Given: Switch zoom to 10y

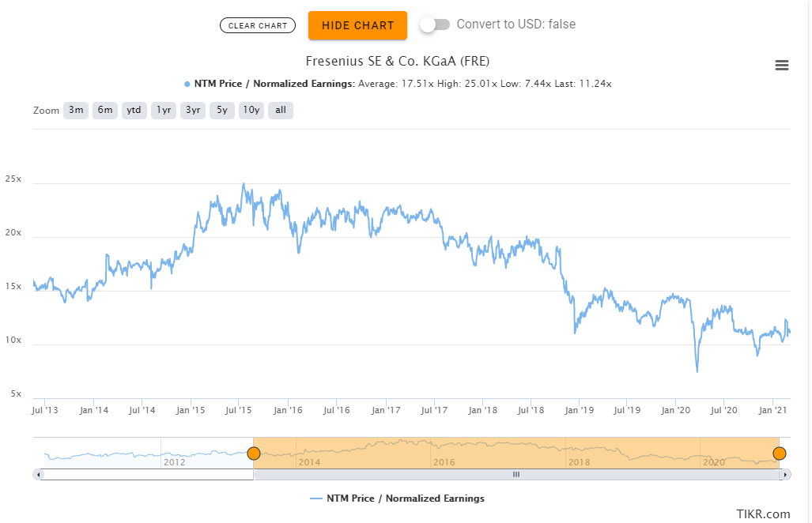Looking at the screenshot, I should click(x=251, y=110).
